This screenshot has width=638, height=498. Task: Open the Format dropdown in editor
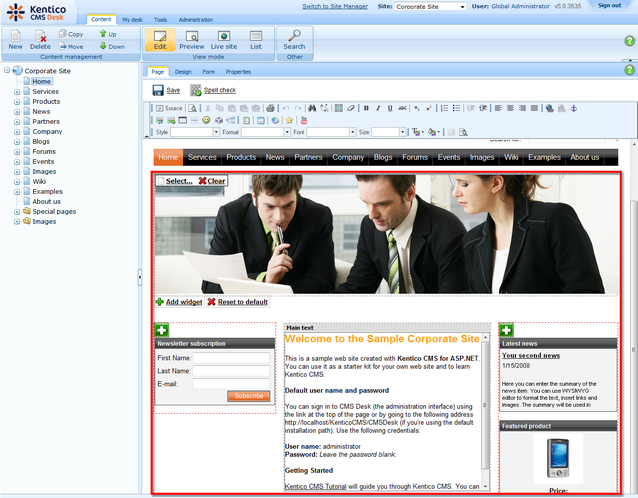click(x=264, y=132)
